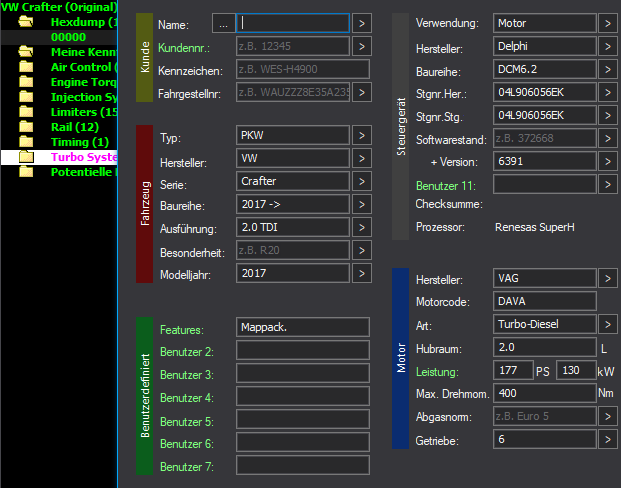Click the green Kundennr. label
The height and width of the screenshot is (488, 621).
coord(184,48)
